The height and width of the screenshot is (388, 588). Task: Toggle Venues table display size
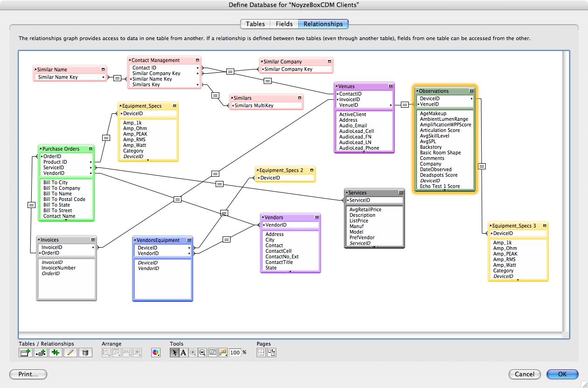point(391,86)
